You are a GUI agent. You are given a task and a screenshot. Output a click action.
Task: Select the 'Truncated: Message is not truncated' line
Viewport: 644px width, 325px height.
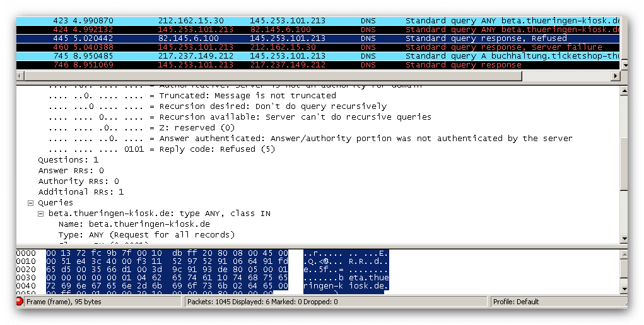(x=192, y=96)
